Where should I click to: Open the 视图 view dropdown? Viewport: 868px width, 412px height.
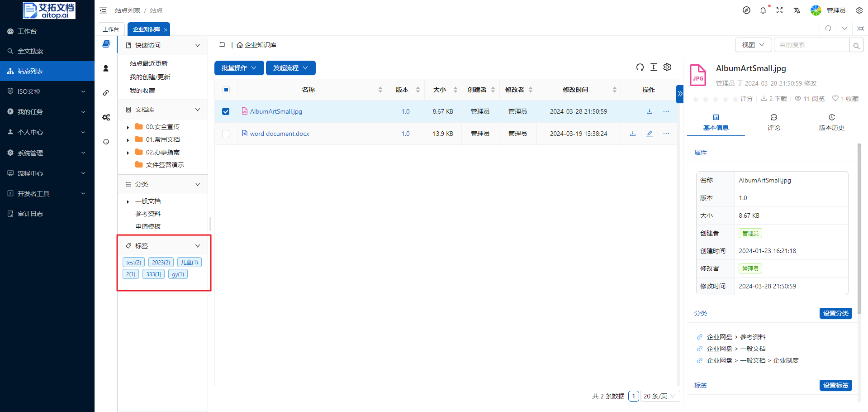tap(753, 45)
